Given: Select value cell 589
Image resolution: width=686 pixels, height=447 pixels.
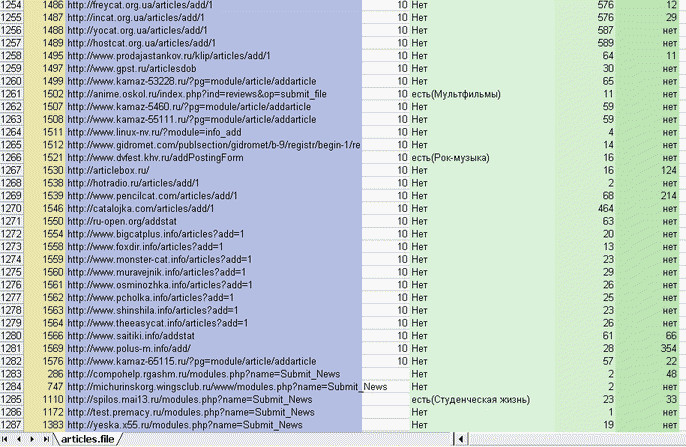Looking at the screenshot, I should [585, 43].
